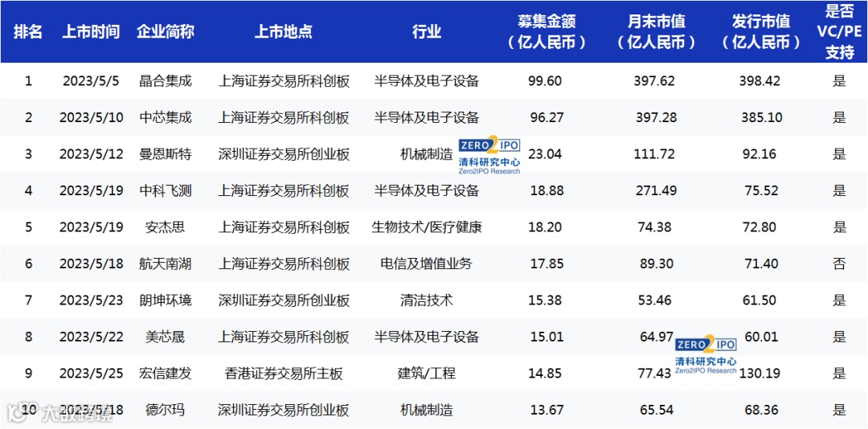Select company name 美芯晟
Viewport: 868px width, 429px height.
[166, 337]
